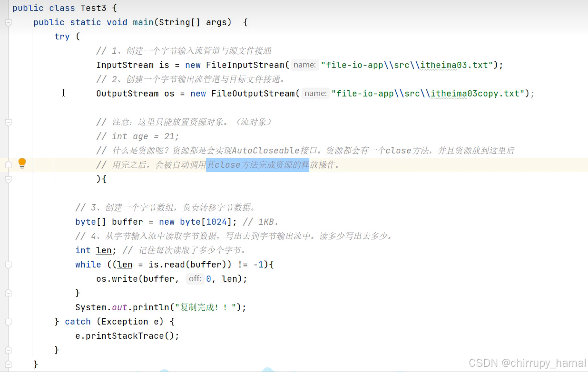588x372 pixels.
Task: Click the name: hint before itheima03.txt path
Action: [304, 65]
